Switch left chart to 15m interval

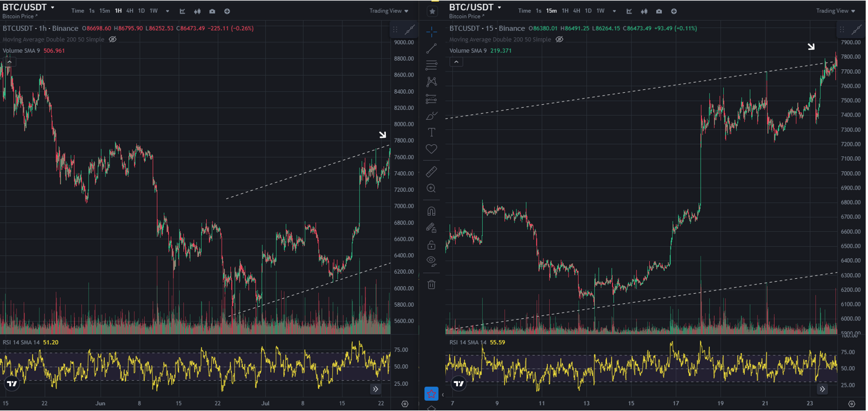[x=105, y=11]
